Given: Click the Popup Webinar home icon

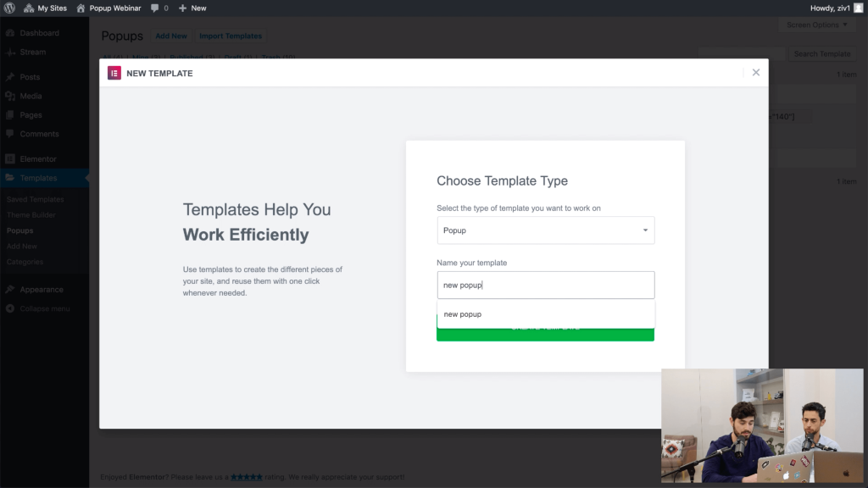Looking at the screenshot, I should (x=81, y=8).
